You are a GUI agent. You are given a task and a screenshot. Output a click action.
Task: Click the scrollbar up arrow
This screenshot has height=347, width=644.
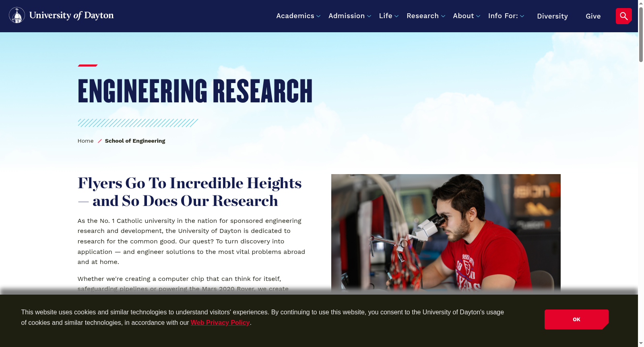pyautogui.click(x=641, y=3)
